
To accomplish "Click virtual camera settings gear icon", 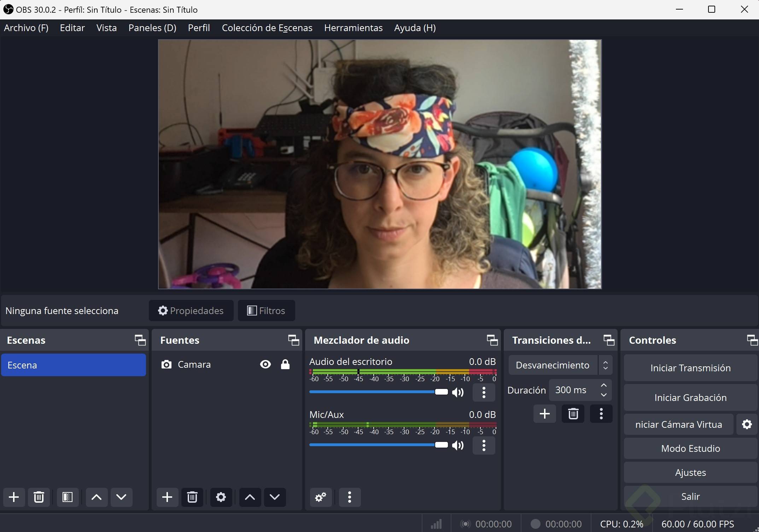I will (747, 424).
